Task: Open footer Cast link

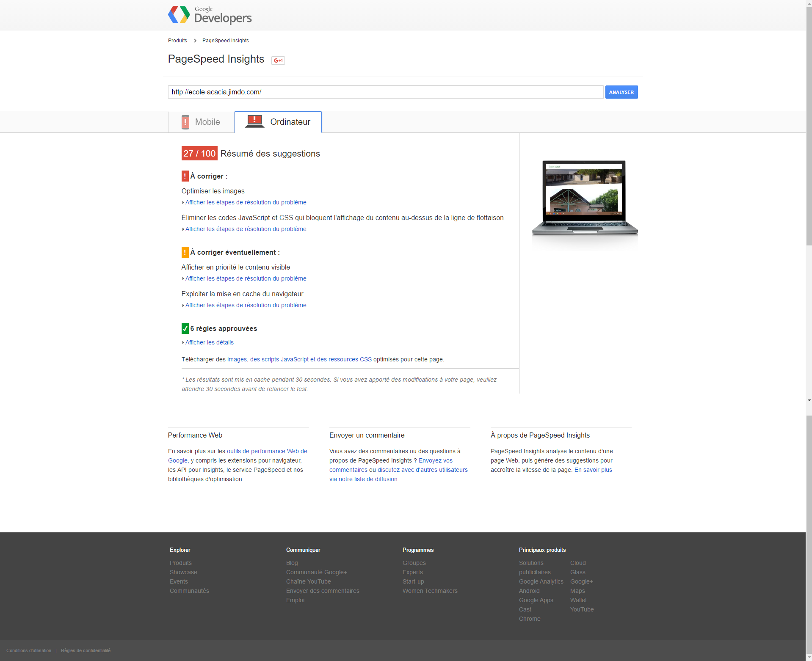Action: click(525, 609)
